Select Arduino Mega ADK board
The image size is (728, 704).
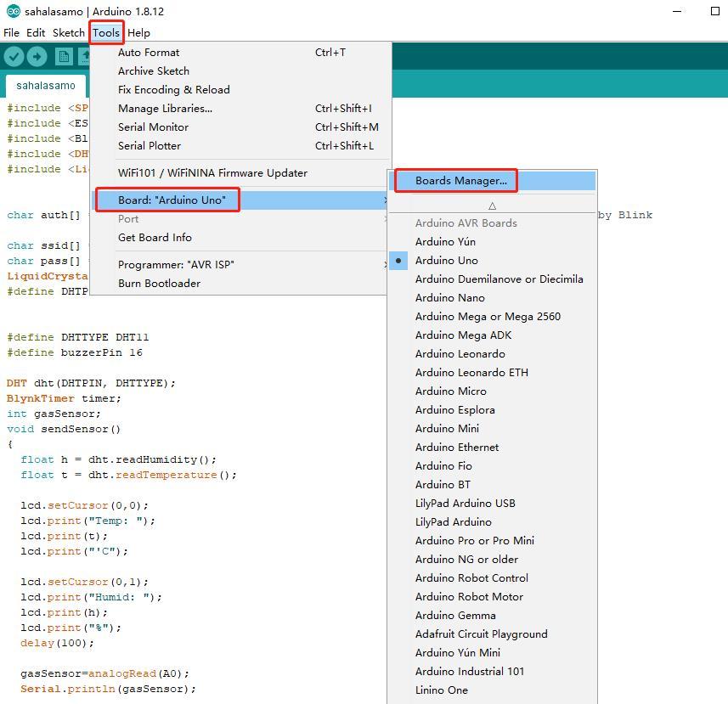point(492,335)
